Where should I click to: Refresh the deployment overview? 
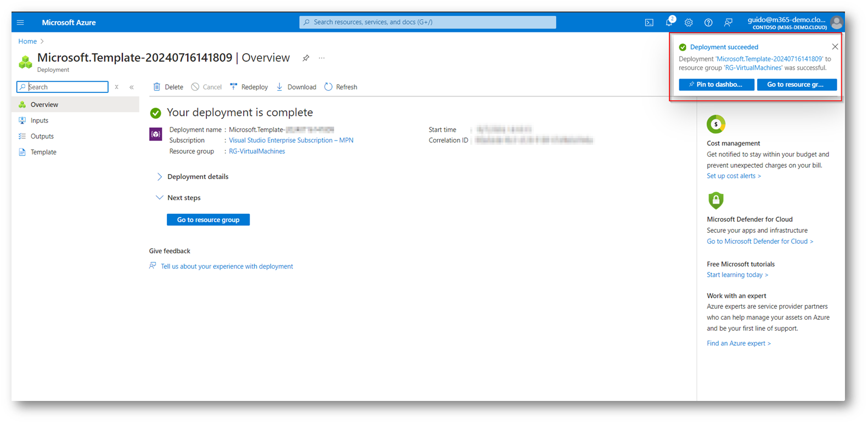341,87
